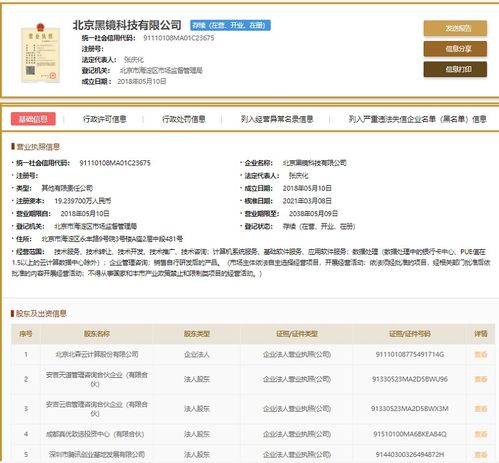Click the 证照/证件类型 column header

tap(297, 334)
